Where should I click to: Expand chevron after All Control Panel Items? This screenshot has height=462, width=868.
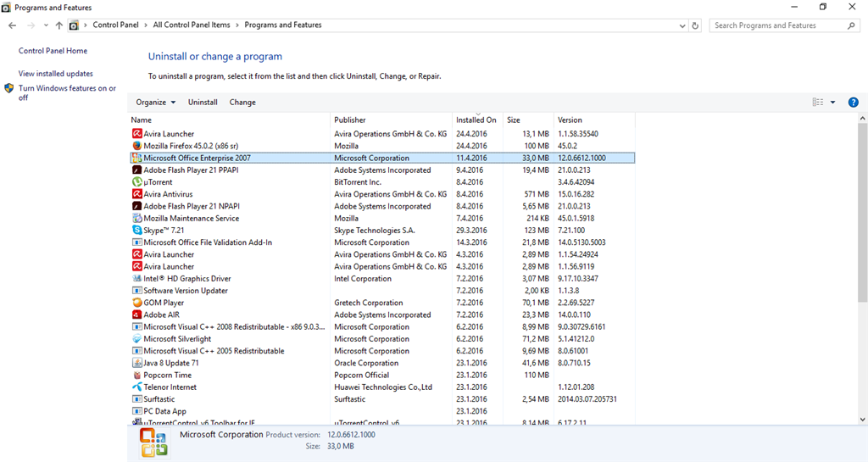click(237, 25)
